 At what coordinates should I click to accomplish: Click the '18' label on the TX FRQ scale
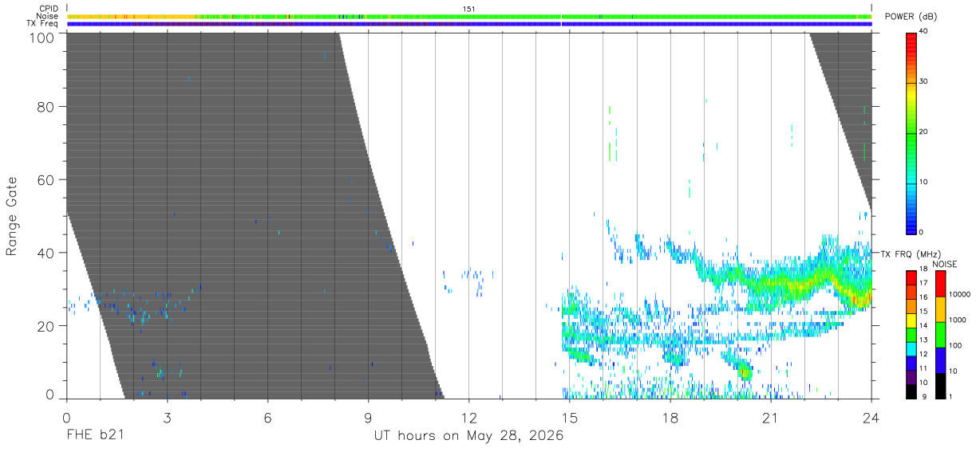(x=923, y=269)
